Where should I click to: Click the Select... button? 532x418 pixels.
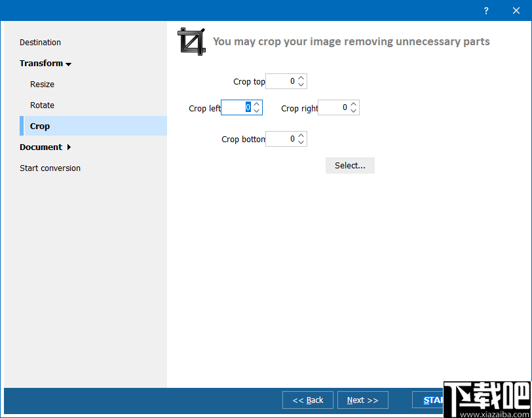pyautogui.click(x=350, y=166)
